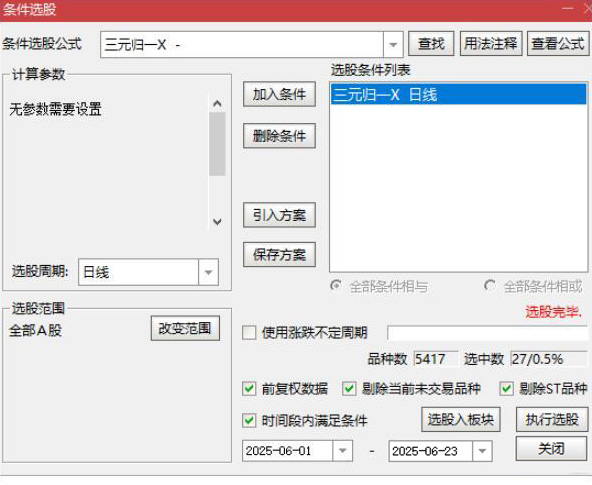Click the 改变范围 button
The image size is (592, 485).
pos(185,328)
